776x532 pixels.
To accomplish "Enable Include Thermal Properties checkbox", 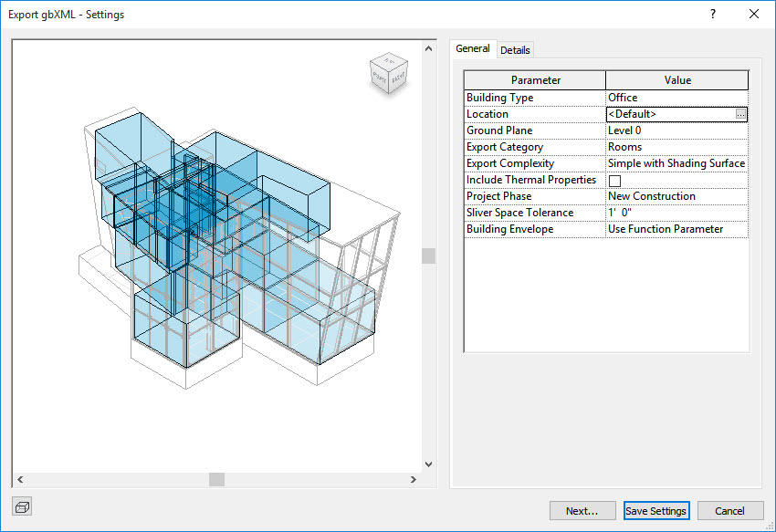I will click(x=614, y=181).
